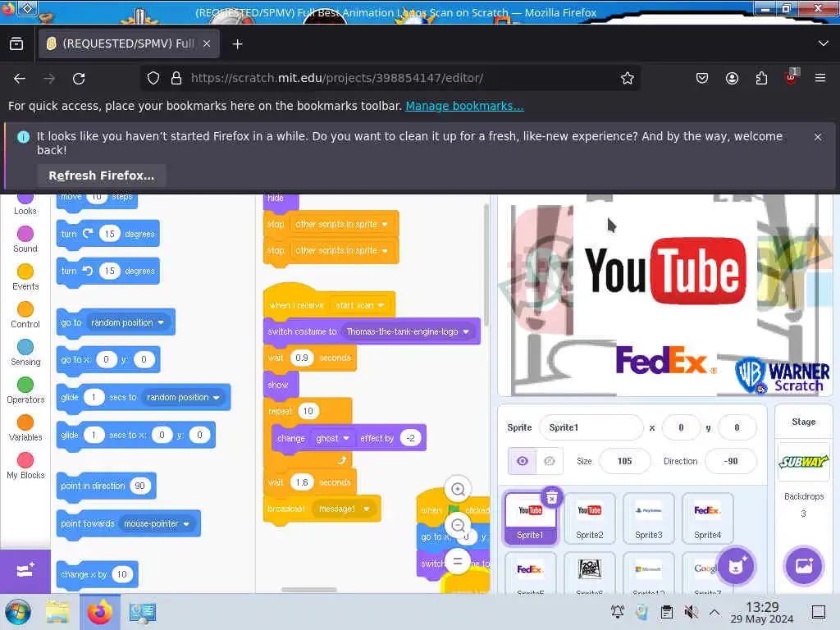The image size is (840, 630).
Task: Go back to previous page
Action: [x=20, y=79]
